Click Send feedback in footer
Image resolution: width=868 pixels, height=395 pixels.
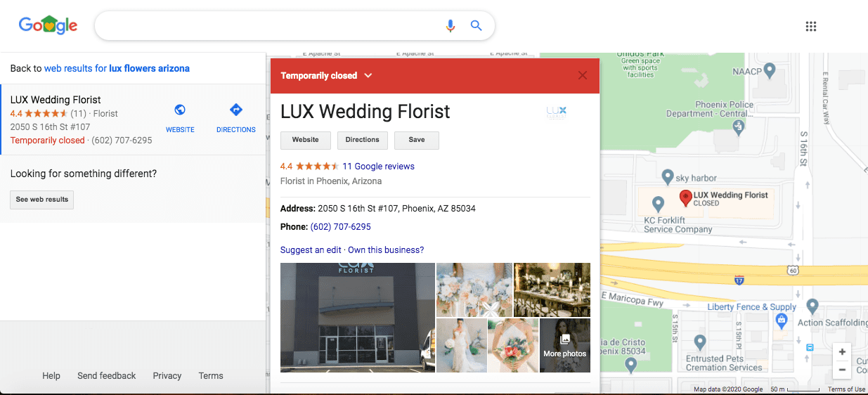coord(107,376)
